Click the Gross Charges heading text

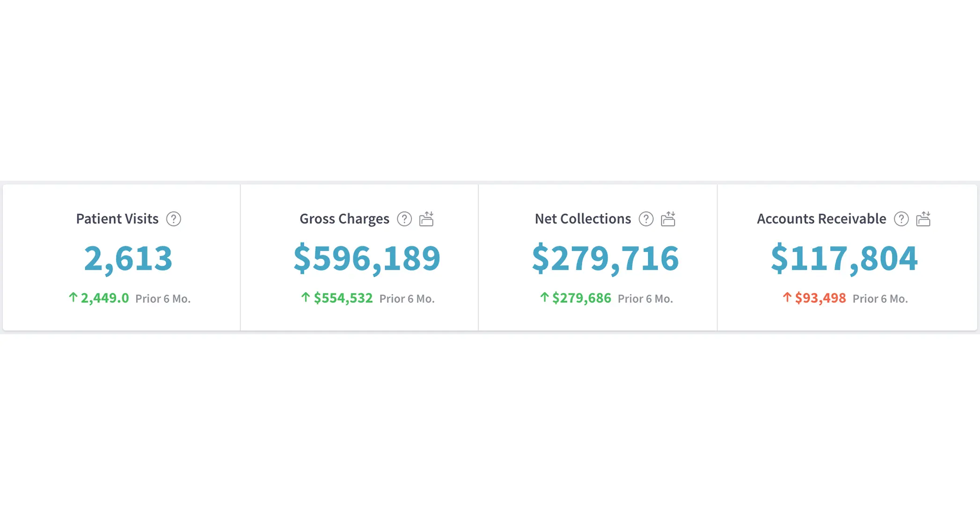point(344,219)
